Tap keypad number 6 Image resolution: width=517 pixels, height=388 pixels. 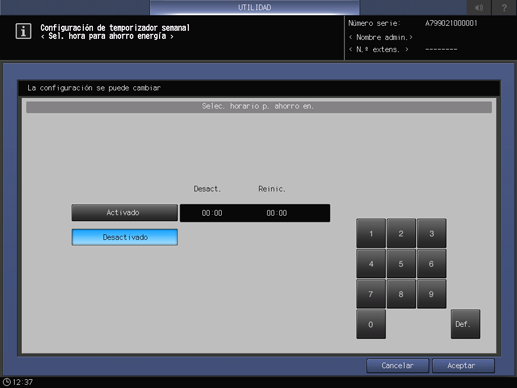[x=432, y=264]
